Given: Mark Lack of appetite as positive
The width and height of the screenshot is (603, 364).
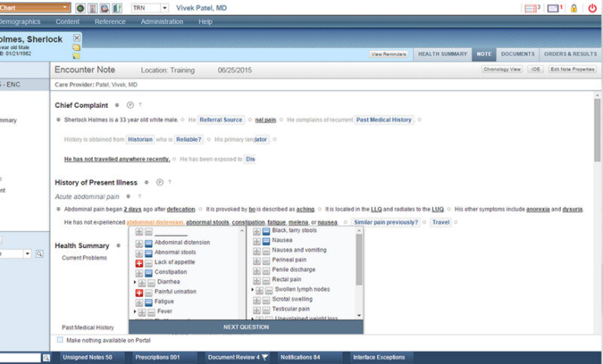Looking at the screenshot, I should click(139, 262).
